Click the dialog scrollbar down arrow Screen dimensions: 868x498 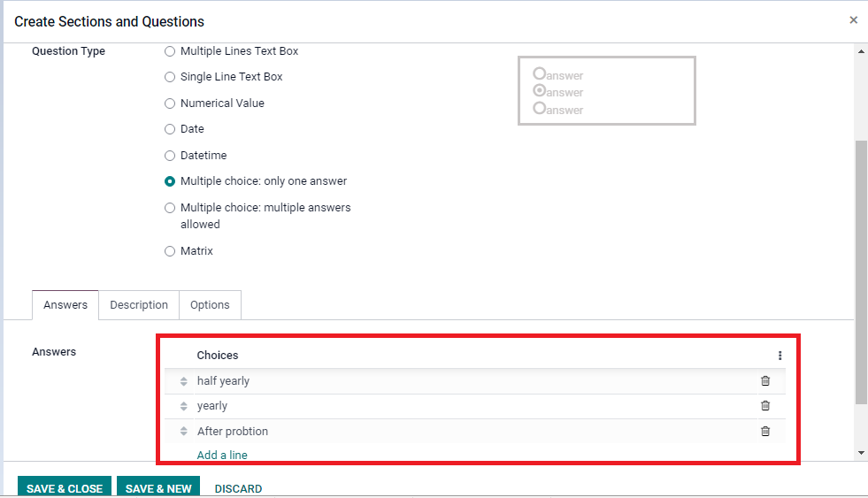point(861,453)
